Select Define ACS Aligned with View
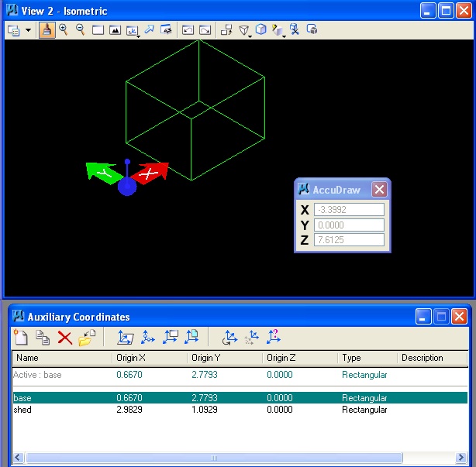 pyautogui.click(x=170, y=337)
